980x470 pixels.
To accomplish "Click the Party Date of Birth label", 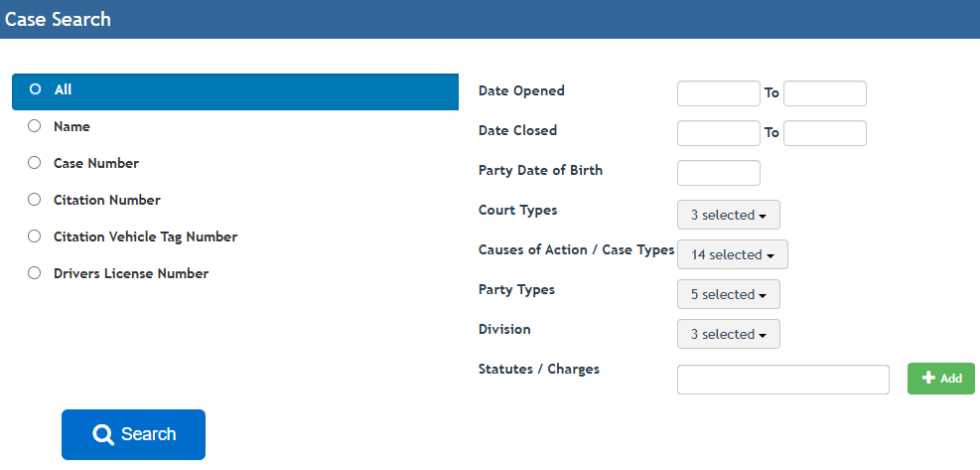I will coord(540,170).
